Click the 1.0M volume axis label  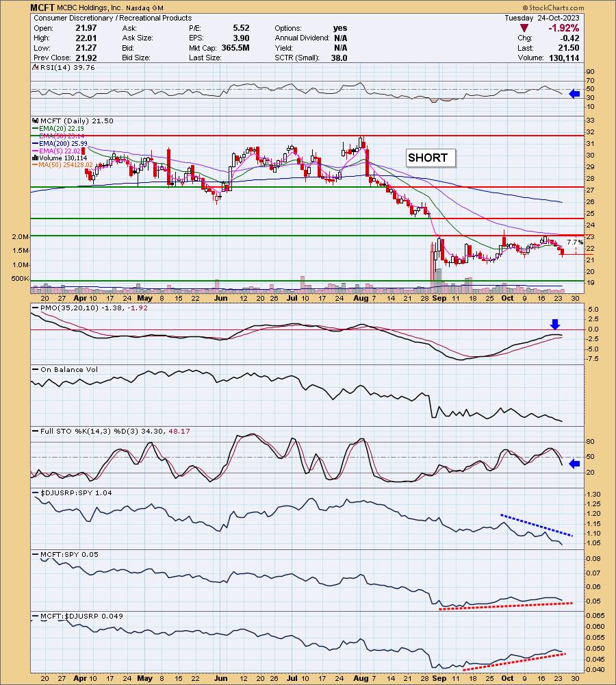[x=21, y=264]
